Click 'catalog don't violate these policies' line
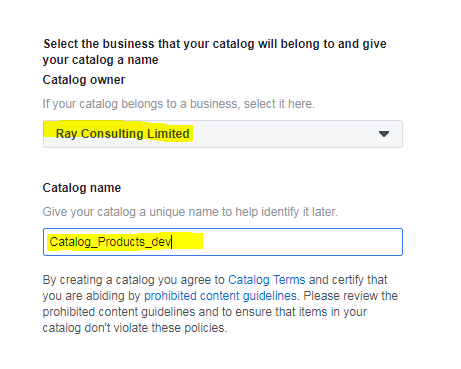Image resolution: width=461 pixels, height=369 pixels. point(135,328)
